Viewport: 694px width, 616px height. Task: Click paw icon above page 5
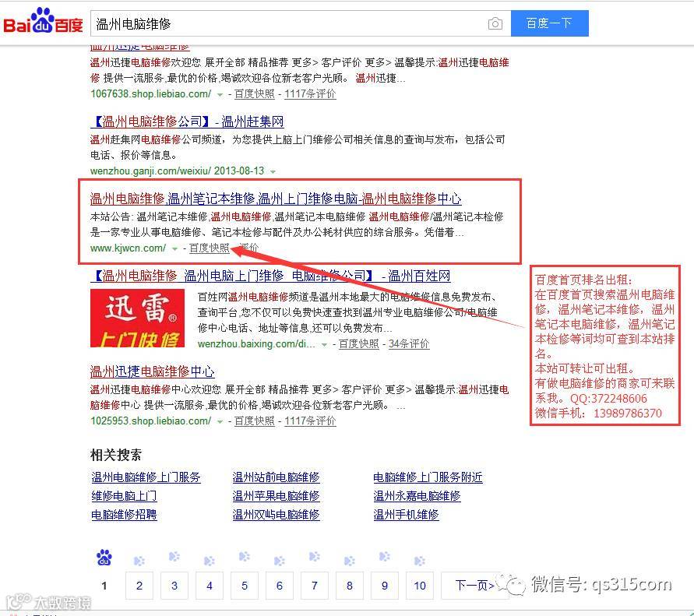pyautogui.click(x=245, y=556)
